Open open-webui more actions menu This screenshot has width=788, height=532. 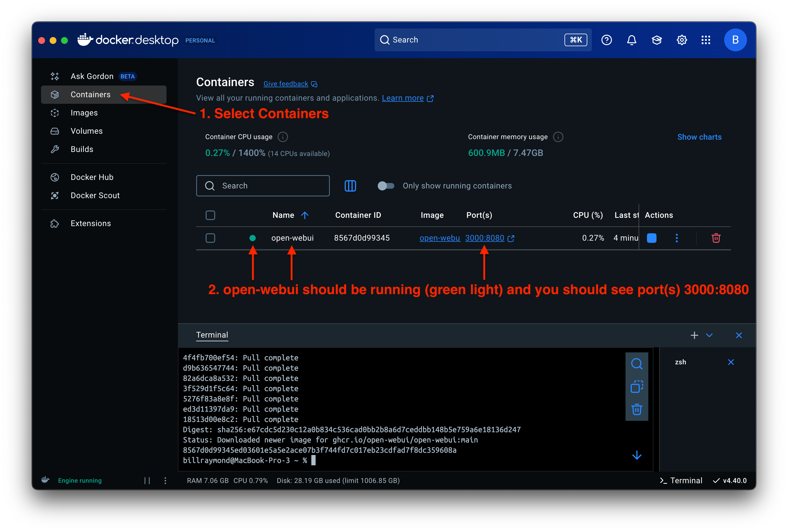coord(677,238)
